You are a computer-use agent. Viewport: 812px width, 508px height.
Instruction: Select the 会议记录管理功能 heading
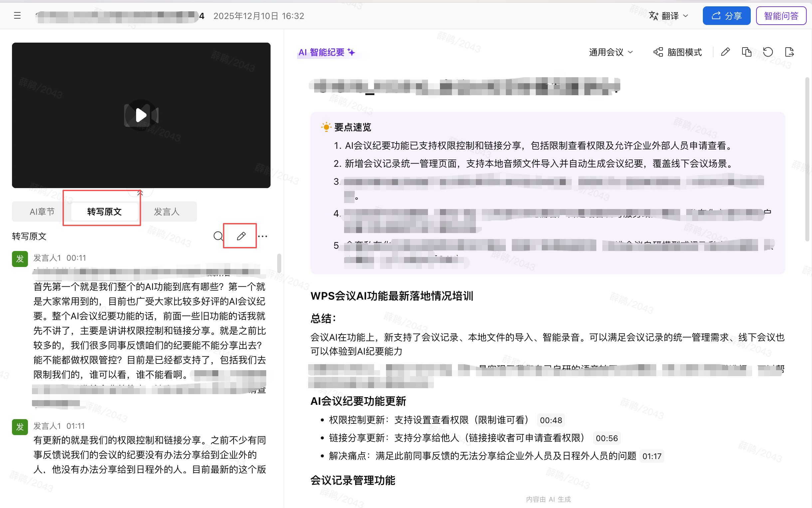(x=353, y=480)
